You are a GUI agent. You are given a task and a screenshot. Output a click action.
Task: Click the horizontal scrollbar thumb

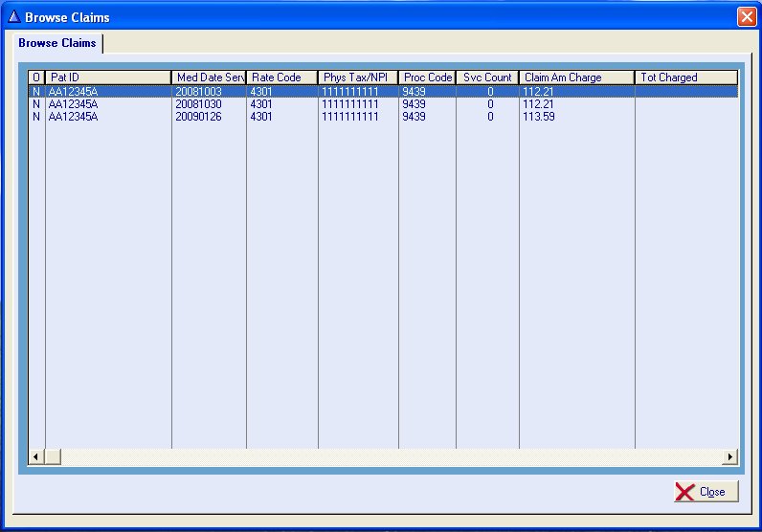pos(53,456)
